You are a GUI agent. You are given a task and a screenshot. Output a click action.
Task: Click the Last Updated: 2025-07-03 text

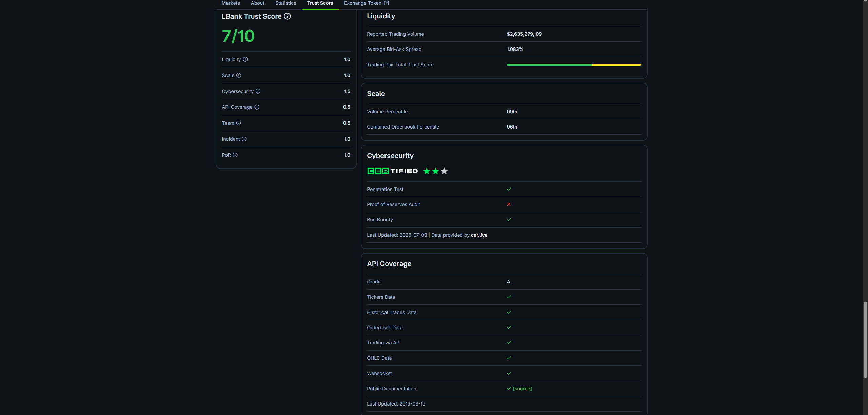click(397, 235)
